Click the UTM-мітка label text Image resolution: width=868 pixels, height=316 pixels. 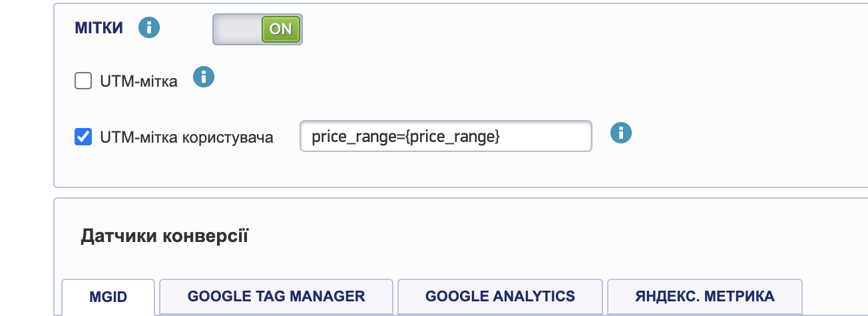138,82
